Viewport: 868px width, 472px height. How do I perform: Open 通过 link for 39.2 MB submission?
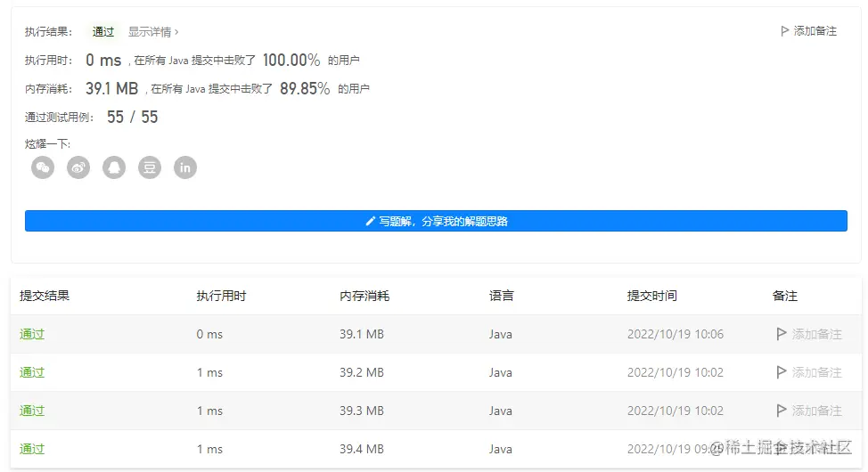[x=32, y=372]
